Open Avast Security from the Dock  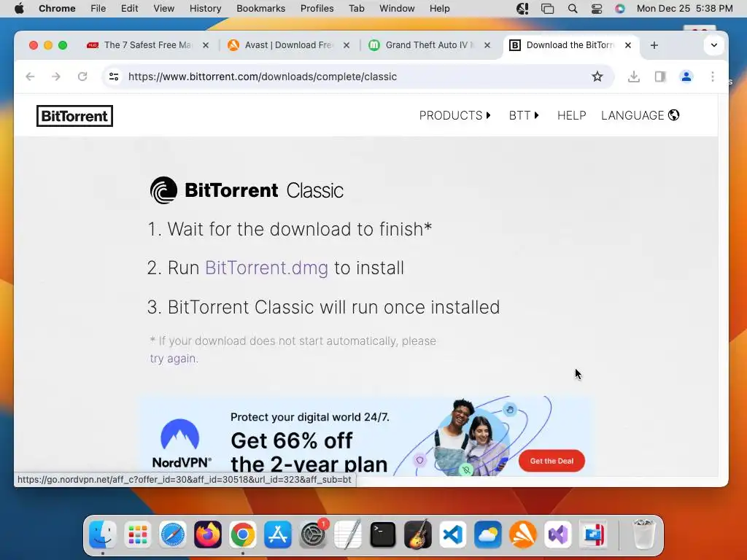click(x=523, y=534)
